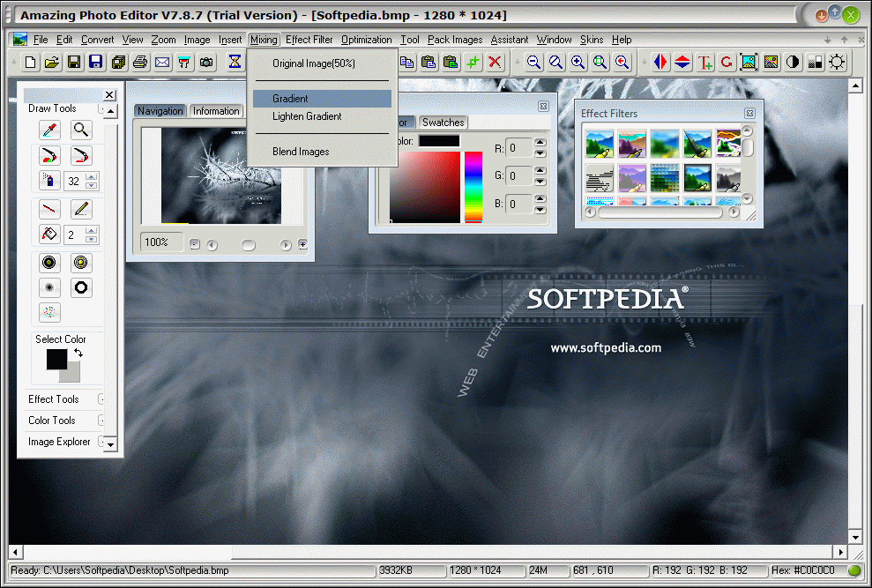872x588 pixels.
Task: Click the Camera capture toolbar icon
Action: coord(206,62)
